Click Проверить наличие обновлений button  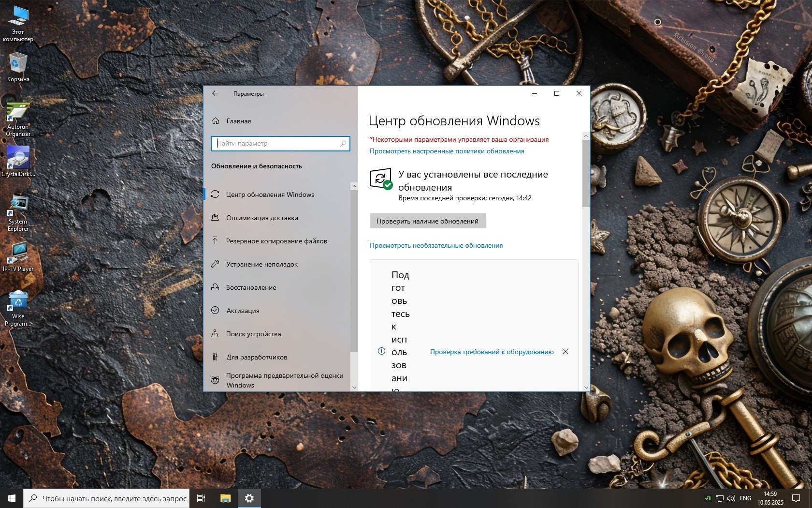(427, 221)
